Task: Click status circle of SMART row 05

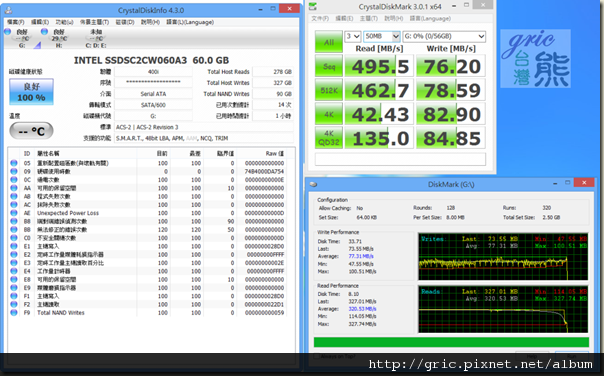Action: 14,163
